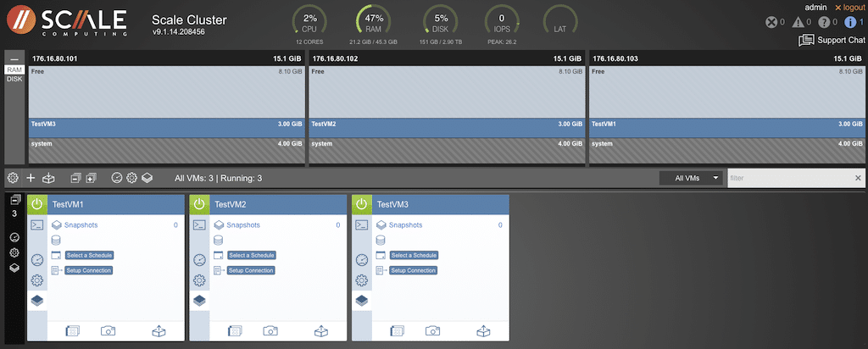The image size is (868, 349).
Task: Take a snapshot of TestVM2
Action: (270, 330)
